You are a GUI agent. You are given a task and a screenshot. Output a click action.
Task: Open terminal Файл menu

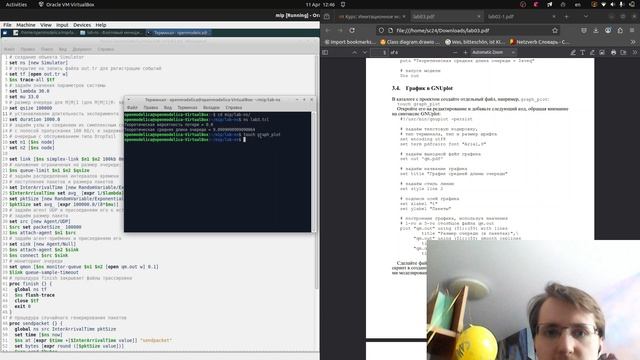132,107
